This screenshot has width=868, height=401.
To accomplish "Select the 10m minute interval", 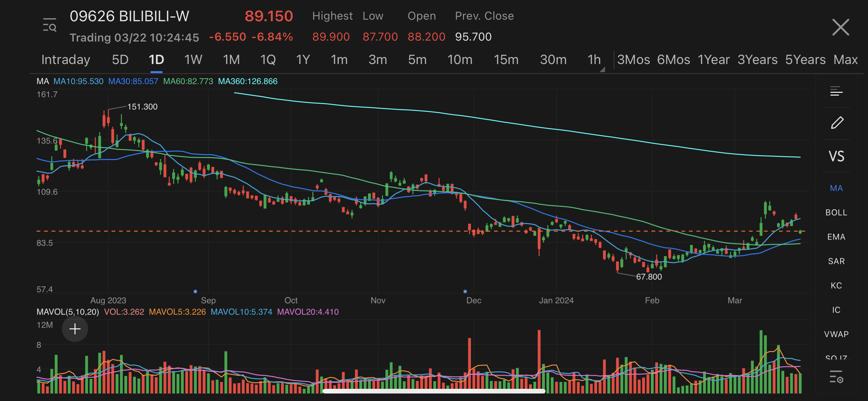I will [x=460, y=60].
